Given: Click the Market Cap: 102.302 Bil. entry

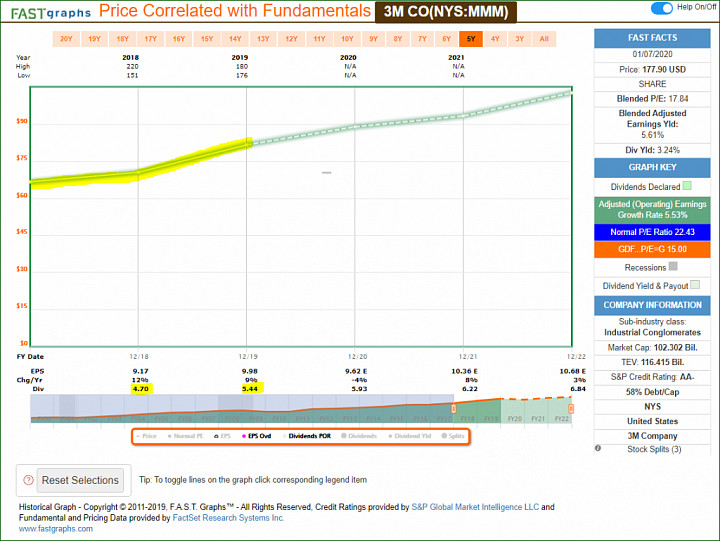Looking at the screenshot, I should [652, 348].
